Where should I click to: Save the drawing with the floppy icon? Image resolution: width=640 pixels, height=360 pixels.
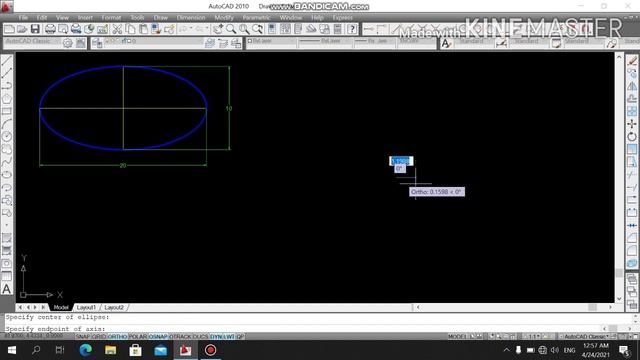35,29
